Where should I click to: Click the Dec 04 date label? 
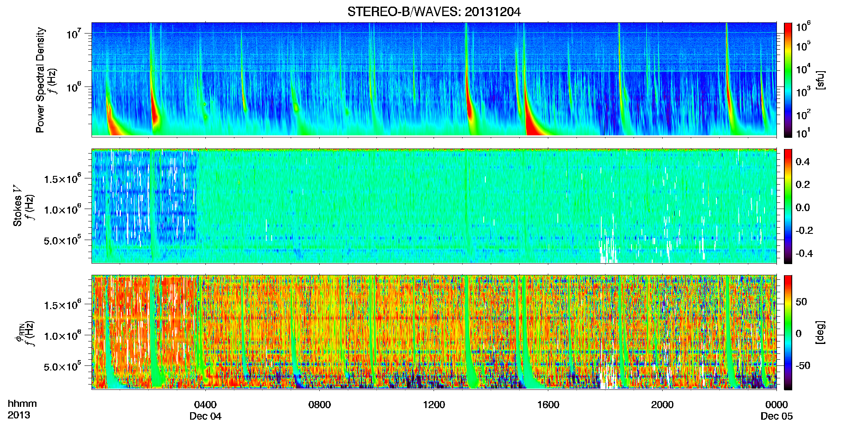coord(205,416)
